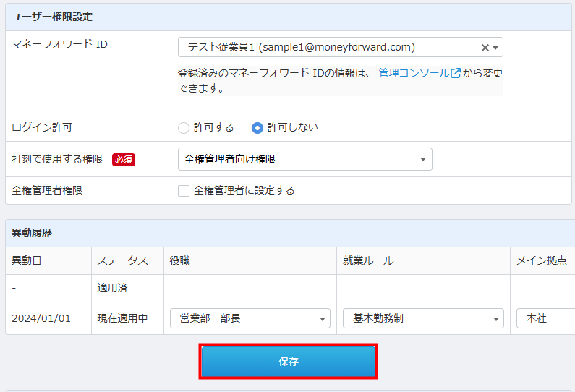The height and width of the screenshot is (392, 575).
Task: Click the ステータス column header
Action: pos(123,260)
